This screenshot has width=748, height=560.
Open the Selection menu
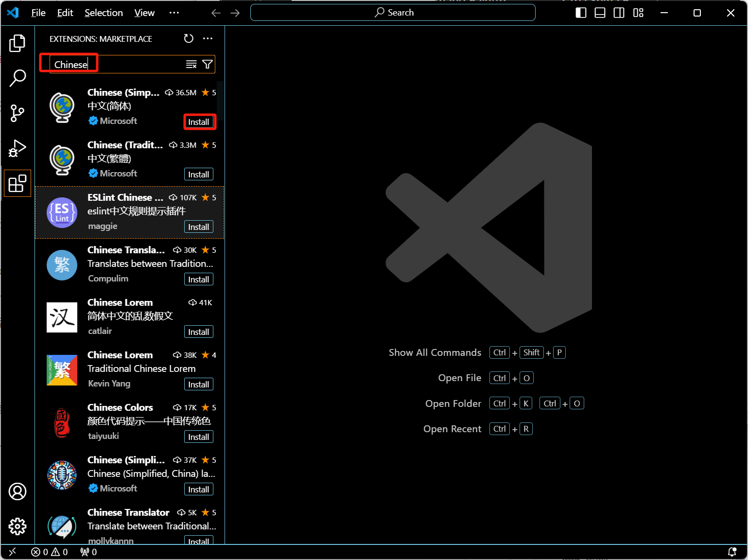(x=104, y=13)
